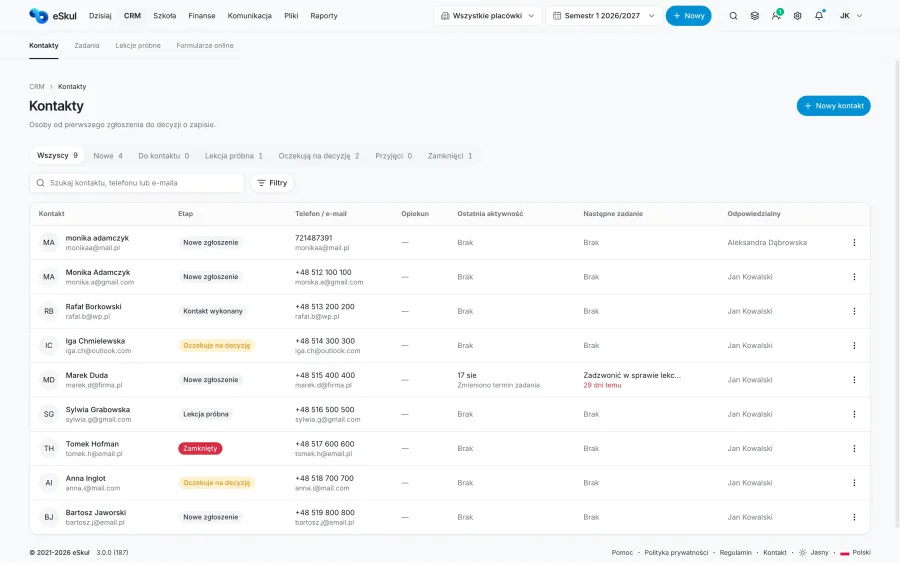900x563 pixels.
Task: Switch to the Lekcje próbne tab
Action: click(138, 45)
